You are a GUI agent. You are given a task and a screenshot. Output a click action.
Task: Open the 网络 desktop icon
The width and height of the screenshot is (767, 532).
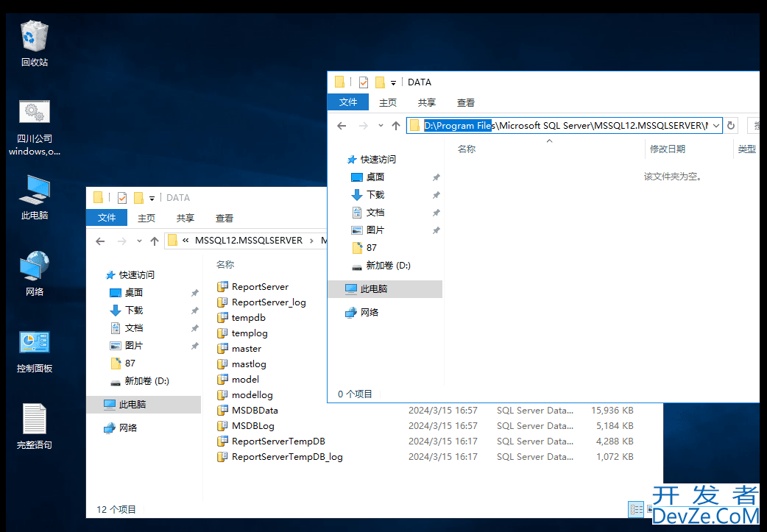(x=35, y=273)
